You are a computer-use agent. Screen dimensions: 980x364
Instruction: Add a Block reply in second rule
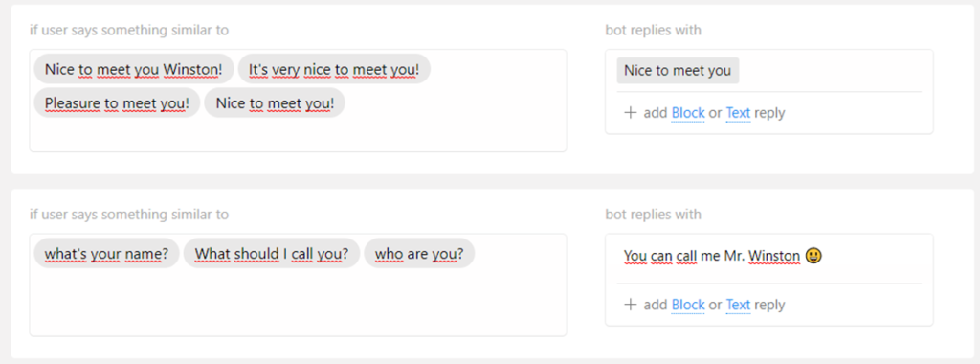coord(688,305)
